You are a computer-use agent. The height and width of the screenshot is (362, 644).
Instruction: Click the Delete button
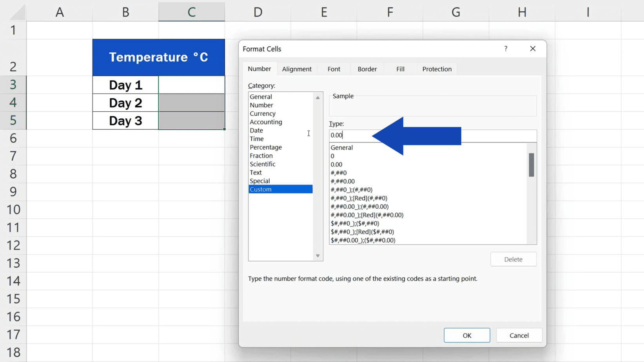[513, 259]
